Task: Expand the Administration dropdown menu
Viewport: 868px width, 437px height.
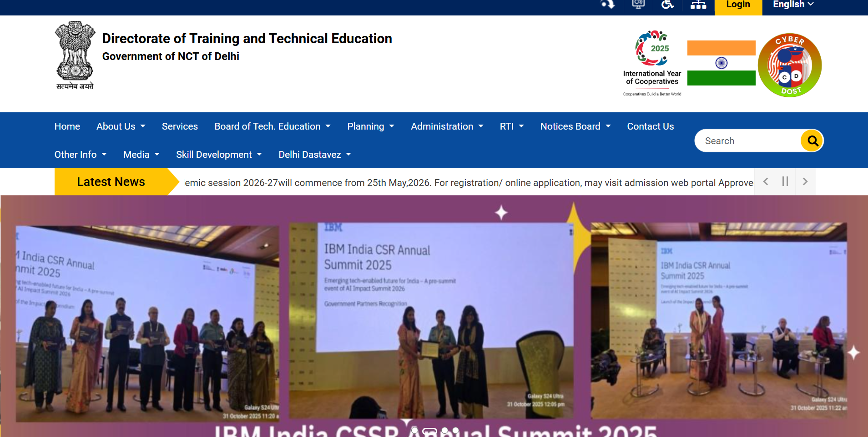Action: tap(447, 126)
